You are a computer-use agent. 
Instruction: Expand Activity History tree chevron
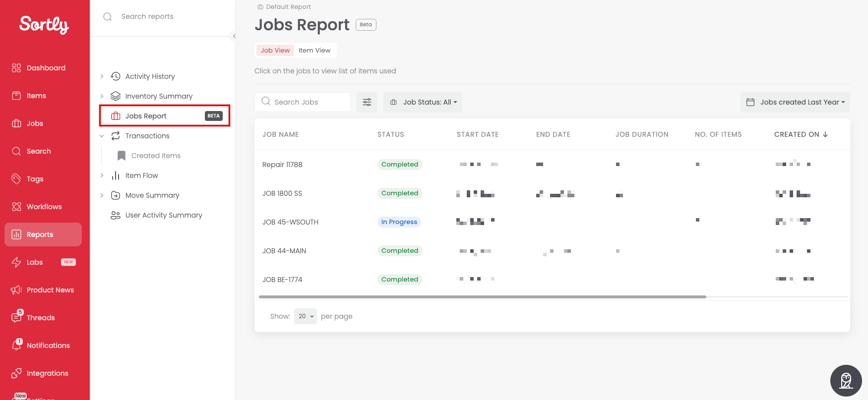(102, 76)
